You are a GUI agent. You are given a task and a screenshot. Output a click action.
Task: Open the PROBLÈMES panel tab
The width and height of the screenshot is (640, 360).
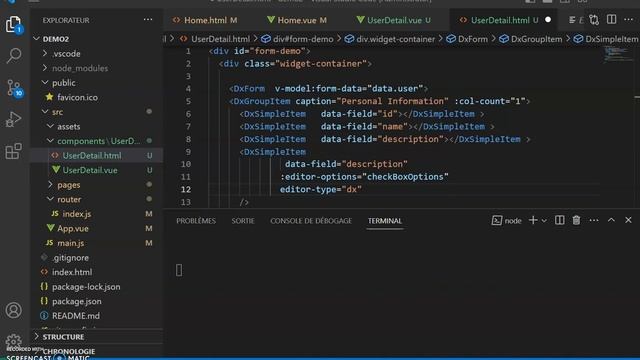point(196,221)
